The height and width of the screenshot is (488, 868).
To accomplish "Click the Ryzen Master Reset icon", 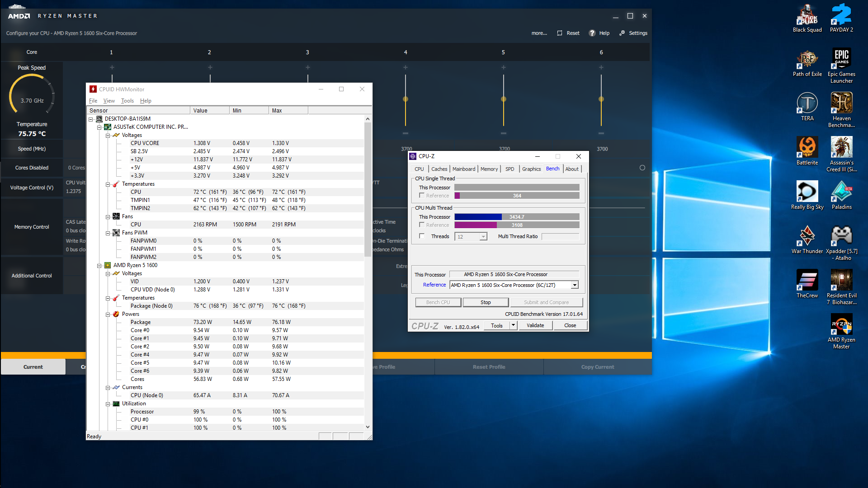I will 560,33.
